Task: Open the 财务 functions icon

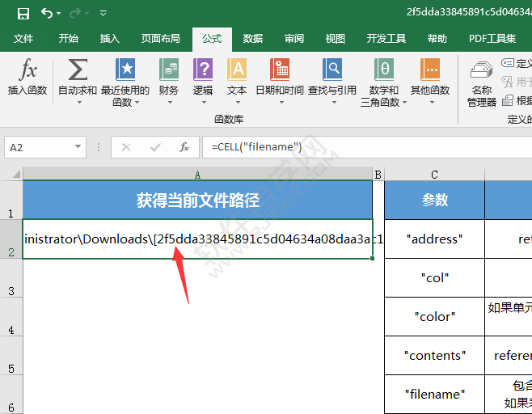Action: (x=169, y=70)
